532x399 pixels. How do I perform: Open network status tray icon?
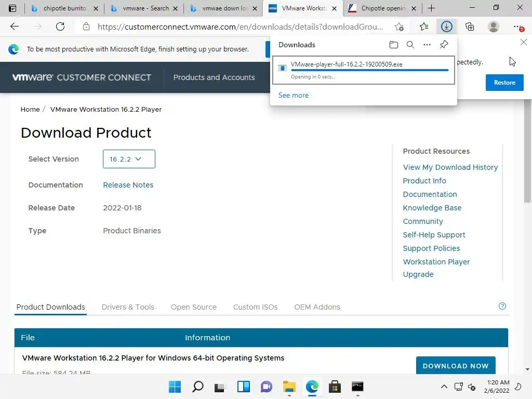tap(458, 387)
